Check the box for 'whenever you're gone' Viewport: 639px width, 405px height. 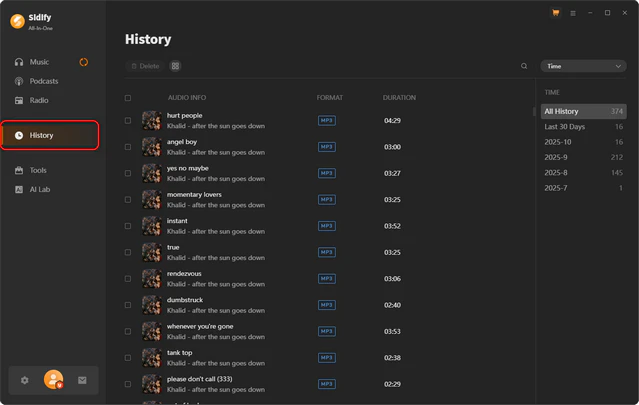pos(128,331)
